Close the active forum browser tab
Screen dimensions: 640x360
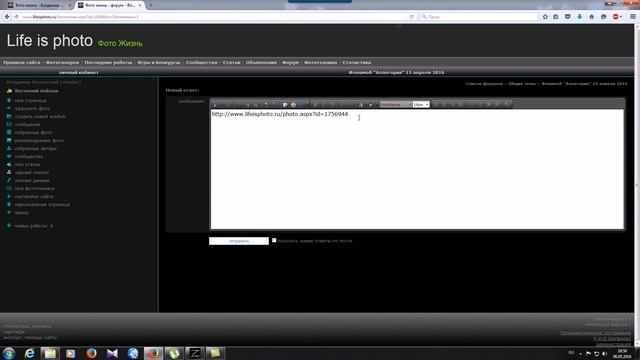140,5
